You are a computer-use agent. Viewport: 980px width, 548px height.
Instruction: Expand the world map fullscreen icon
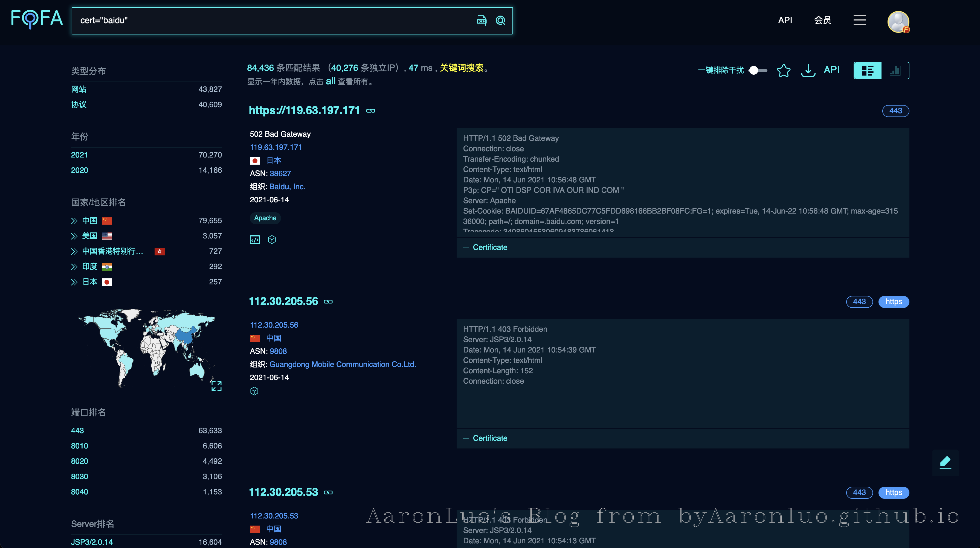[x=216, y=386]
